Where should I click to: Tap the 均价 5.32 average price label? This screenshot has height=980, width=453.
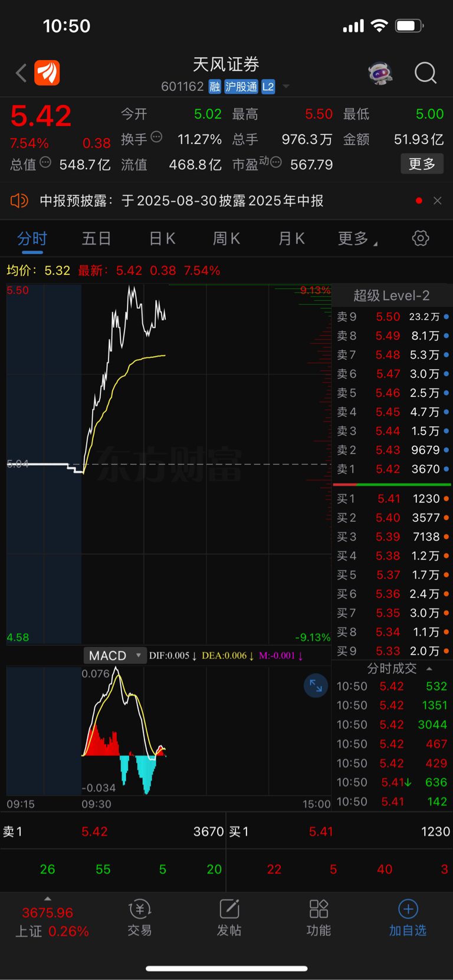pyautogui.click(x=38, y=271)
